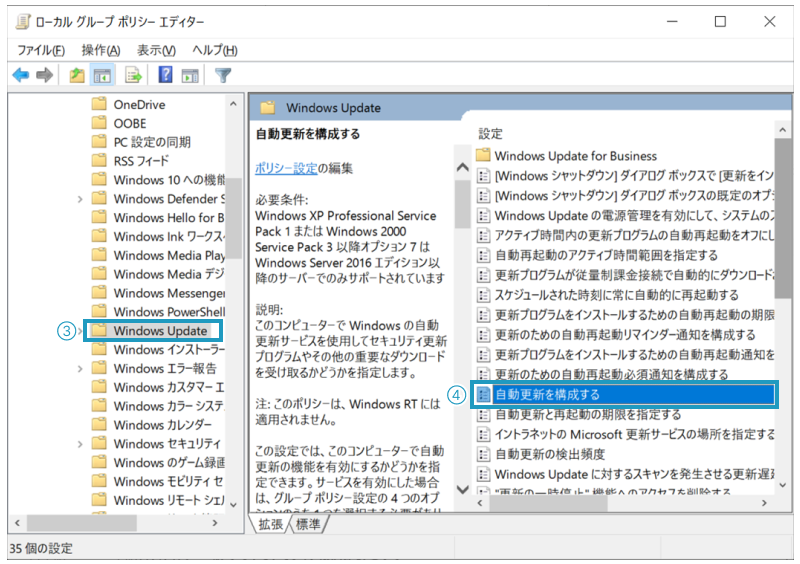Screen dimensions: 800x564
Task: Click the ポリシー設定 edit link
Action: click(286, 168)
